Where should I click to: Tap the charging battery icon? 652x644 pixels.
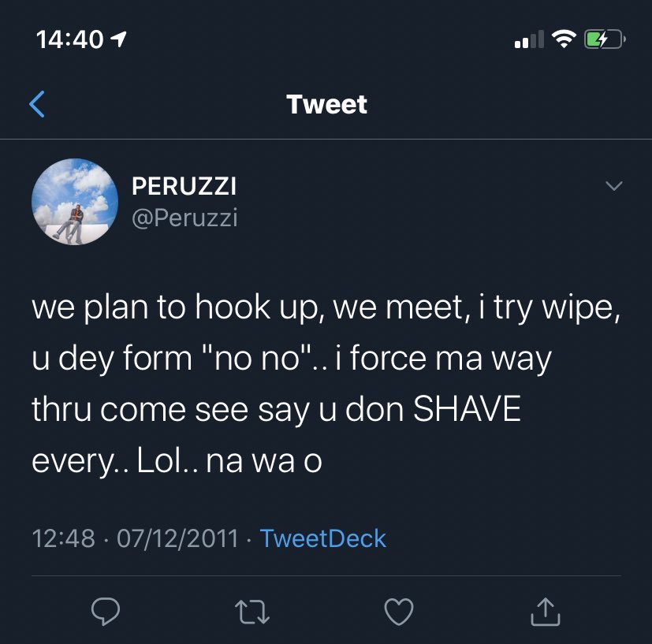tap(605, 39)
